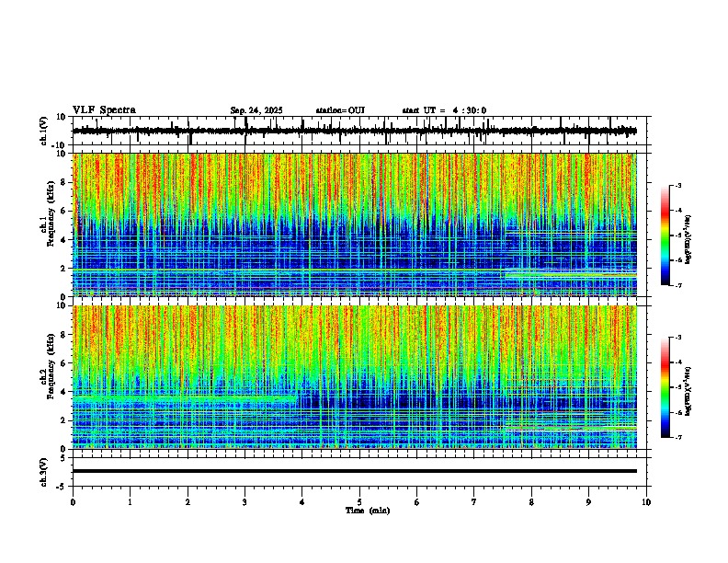Click the "VLF Spectra" plot title
The image size is (728, 563).
[104, 110]
